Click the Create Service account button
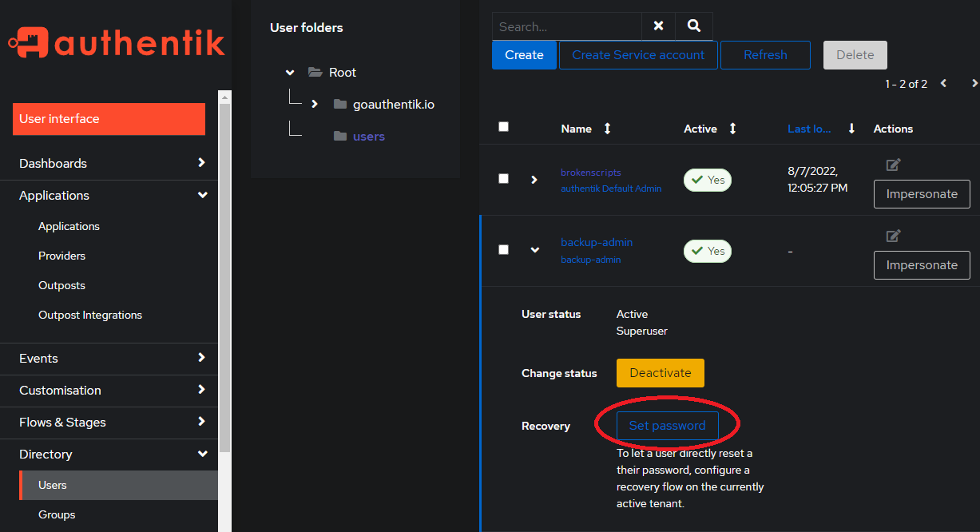This screenshot has height=532, width=980. 638,55
